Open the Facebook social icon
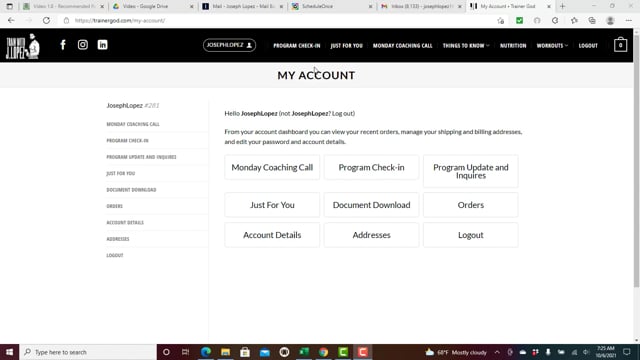640x360 pixels. [63, 45]
